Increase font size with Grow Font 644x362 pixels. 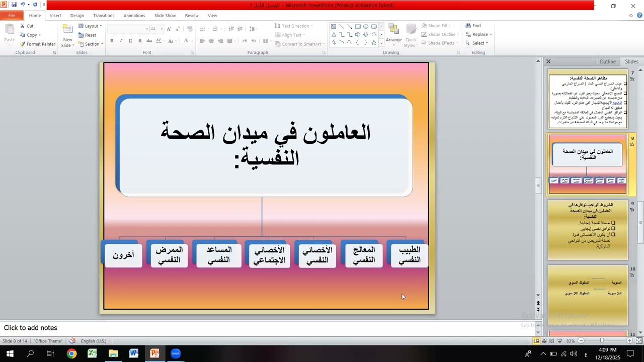(169, 29)
